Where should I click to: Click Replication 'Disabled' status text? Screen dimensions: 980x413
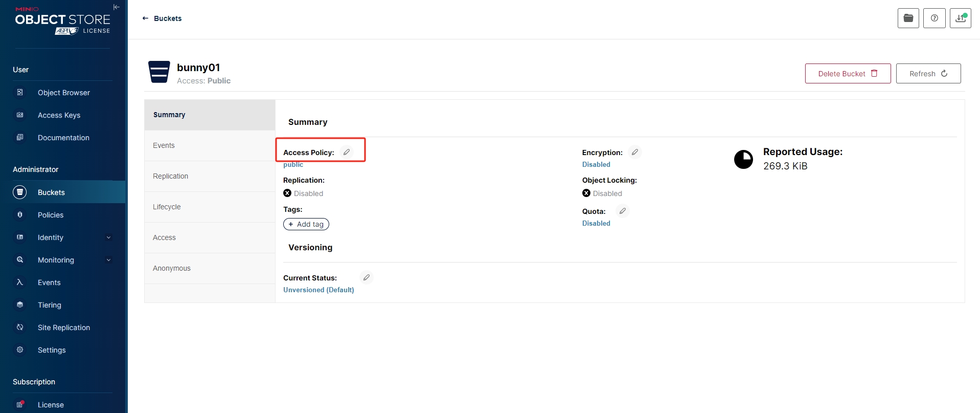pyautogui.click(x=308, y=193)
